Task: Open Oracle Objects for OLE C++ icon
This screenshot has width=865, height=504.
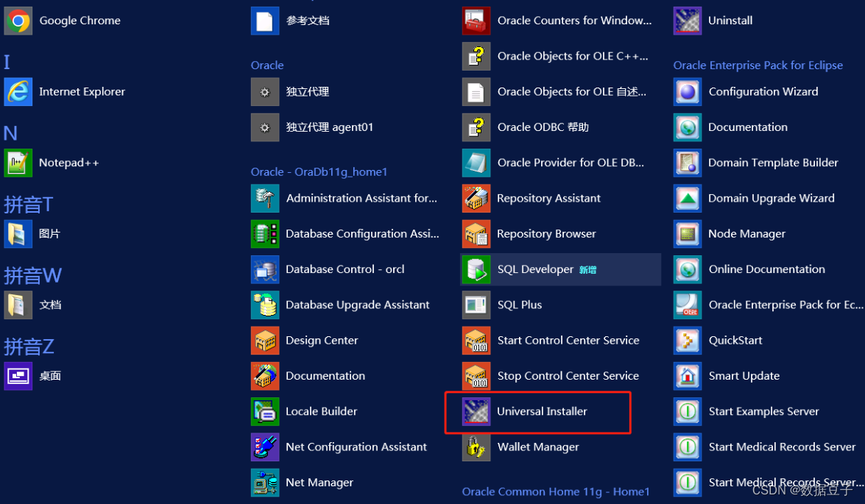Action: (x=476, y=56)
